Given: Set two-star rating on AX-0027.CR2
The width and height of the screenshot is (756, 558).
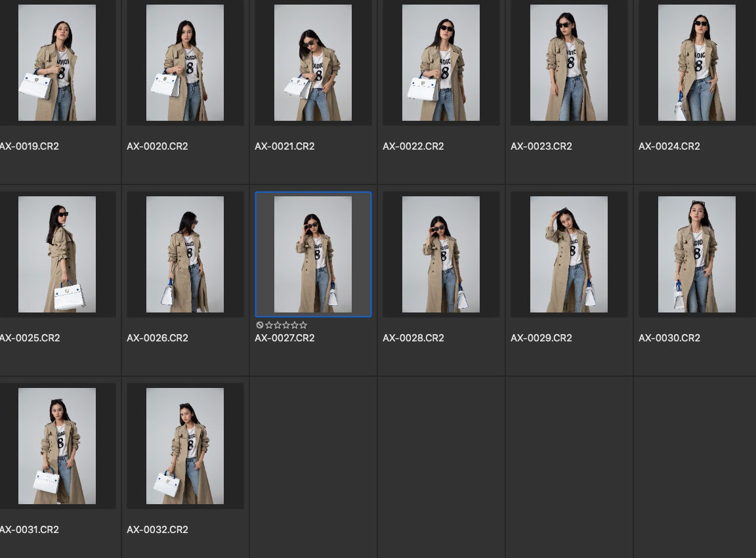Looking at the screenshot, I should (278, 325).
